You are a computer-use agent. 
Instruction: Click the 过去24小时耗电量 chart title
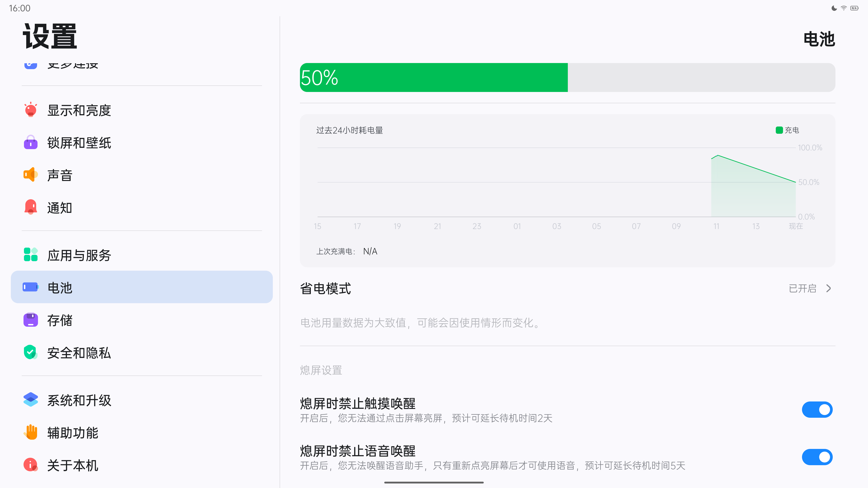click(x=349, y=130)
